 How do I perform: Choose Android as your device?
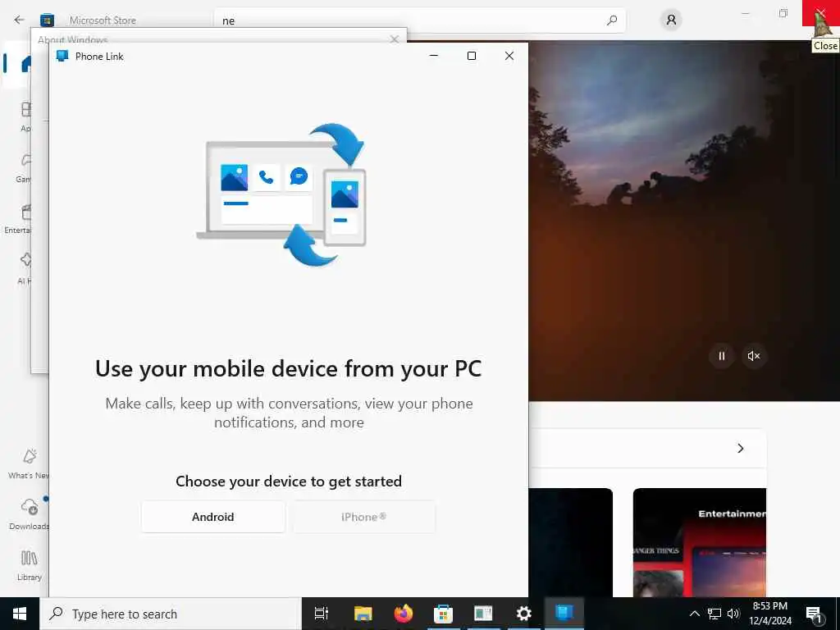coord(212,517)
